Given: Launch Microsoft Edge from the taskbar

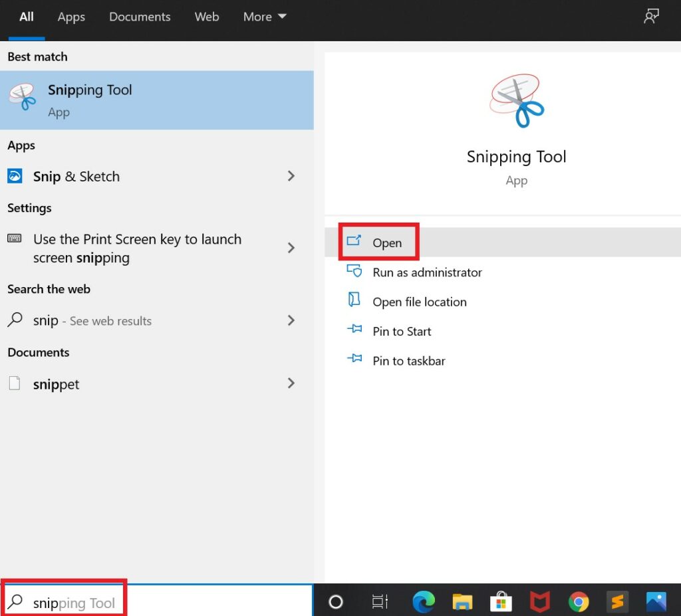Looking at the screenshot, I should tap(424, 602).
